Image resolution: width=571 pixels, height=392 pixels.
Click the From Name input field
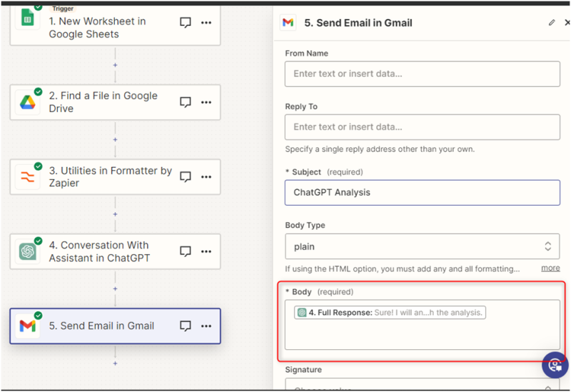[422, 74]
